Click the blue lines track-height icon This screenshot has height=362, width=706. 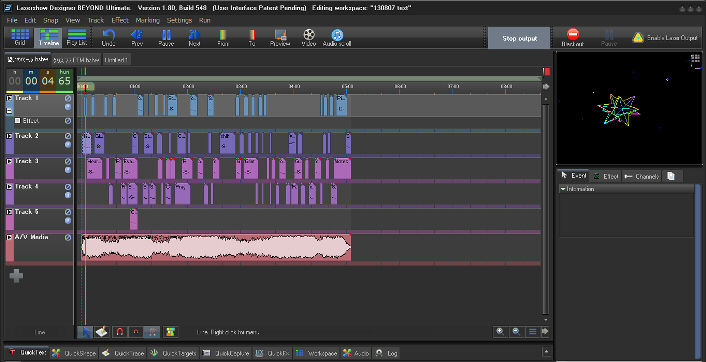[533, 332]
